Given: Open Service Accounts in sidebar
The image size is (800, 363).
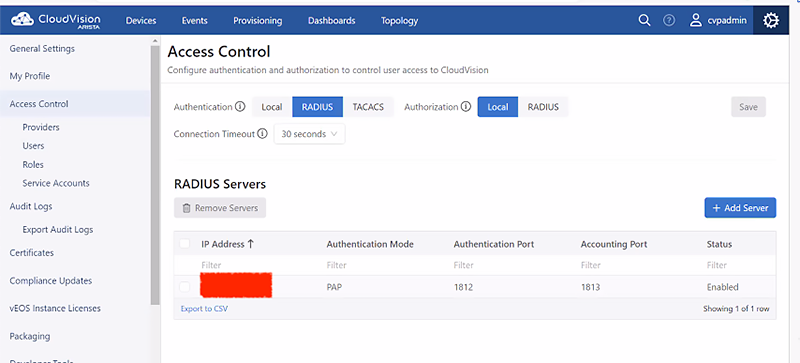Looking at the screenshot, I should click(x=56, y=183).
